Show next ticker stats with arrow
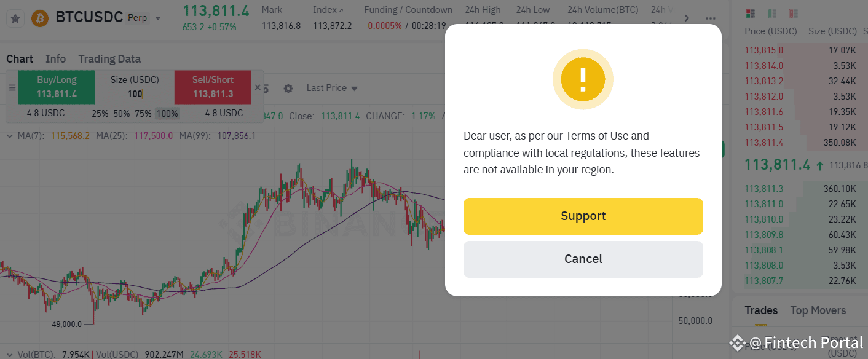The height and width of the screenshot is (359, 868). 687,18
